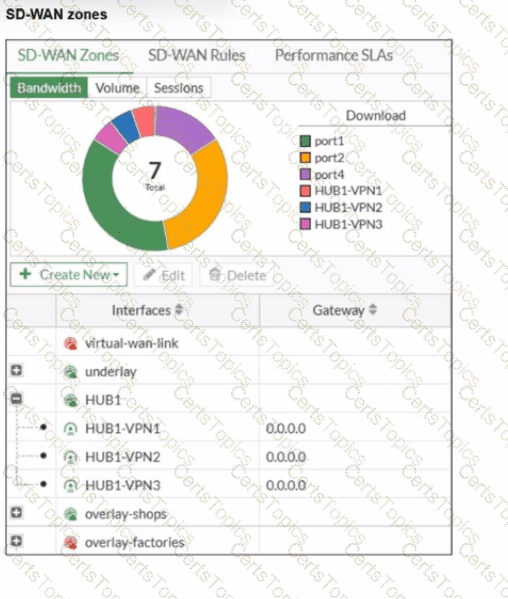Open the Create New dropdown button
This screenshot has height=599, width=508.
[69, 274]
